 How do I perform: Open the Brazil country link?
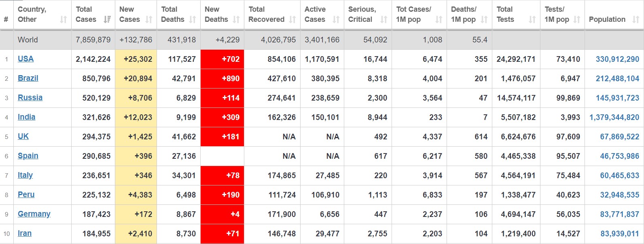[x=28, y=78]
